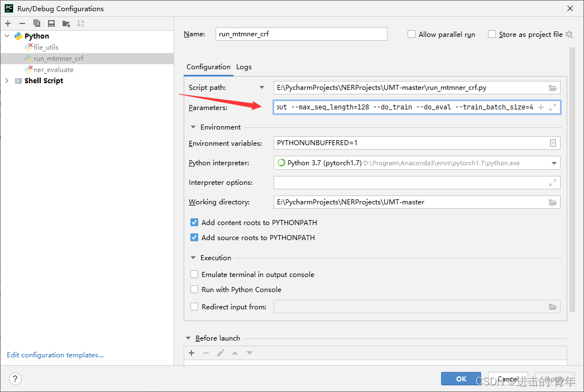Open the Script path type dropdown
This screenshot has height=392, width=584.
click(x=262, y=88)
